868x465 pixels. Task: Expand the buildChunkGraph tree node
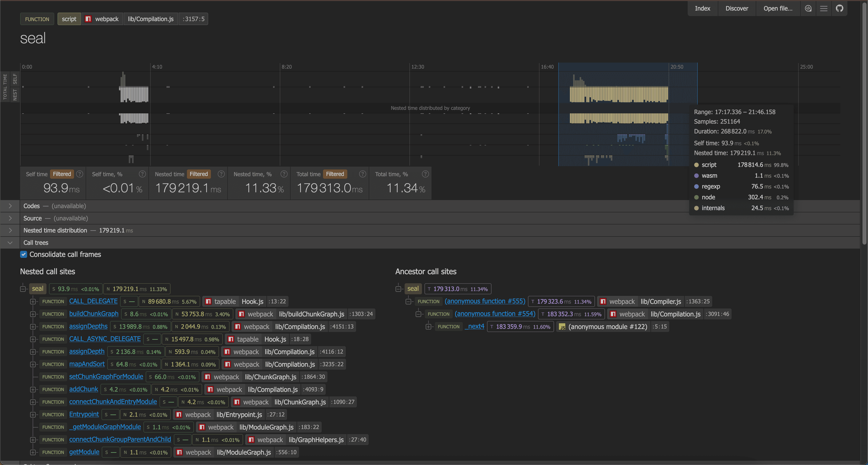coord(33,314)
